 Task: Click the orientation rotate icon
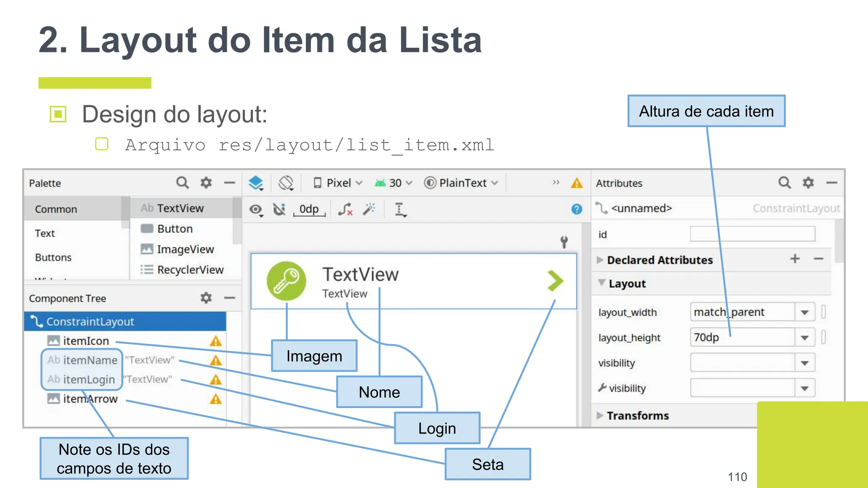click(286, 183)
